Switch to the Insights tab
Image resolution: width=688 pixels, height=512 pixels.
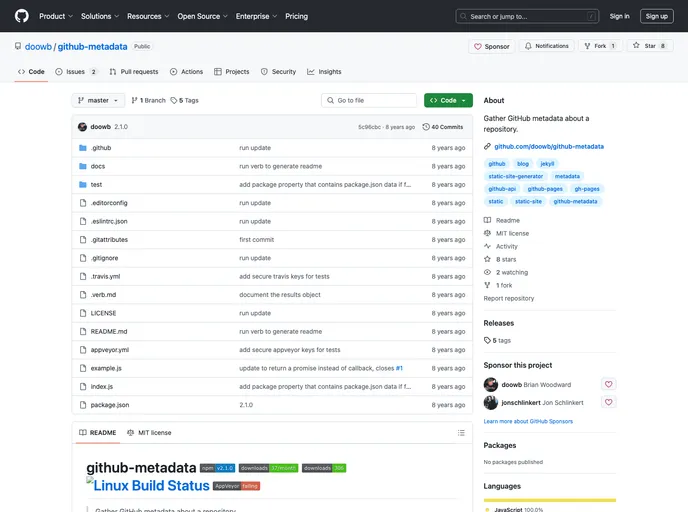pos(324,72)
